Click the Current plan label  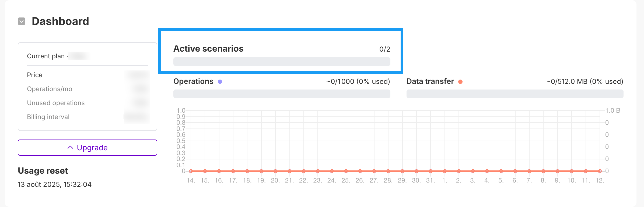(46, 56)
